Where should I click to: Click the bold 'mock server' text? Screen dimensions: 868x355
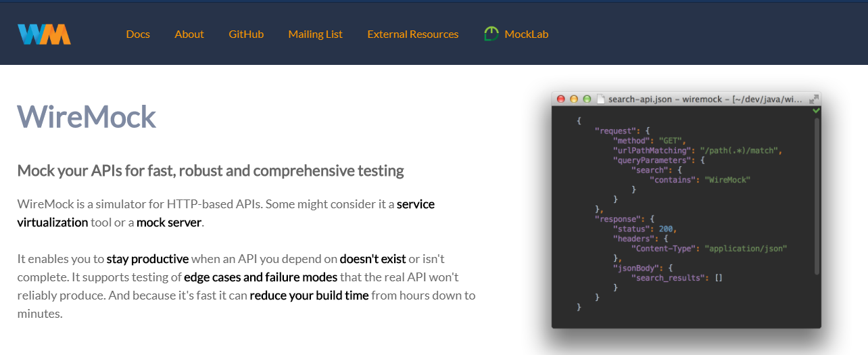click(169, 222)
